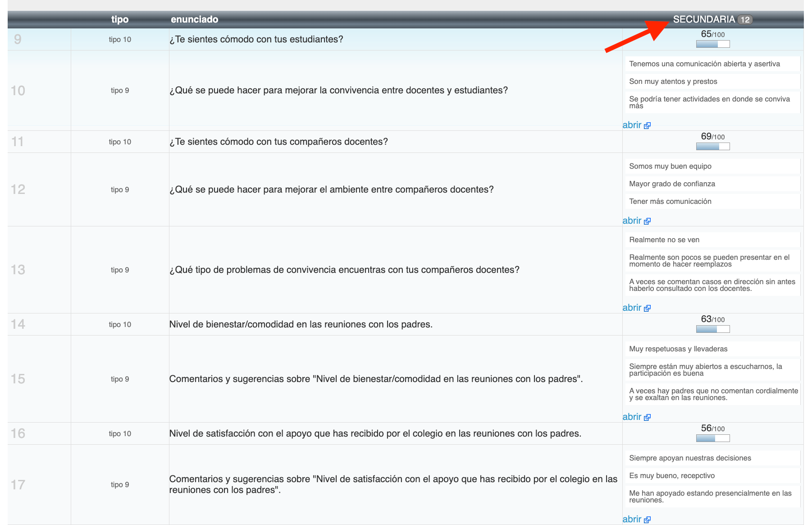Click response 'Tenemos una comunicación abierta y asertiva'
This screenshot has width=812, height=525.
pyautogui.click(x=712, y=64)
